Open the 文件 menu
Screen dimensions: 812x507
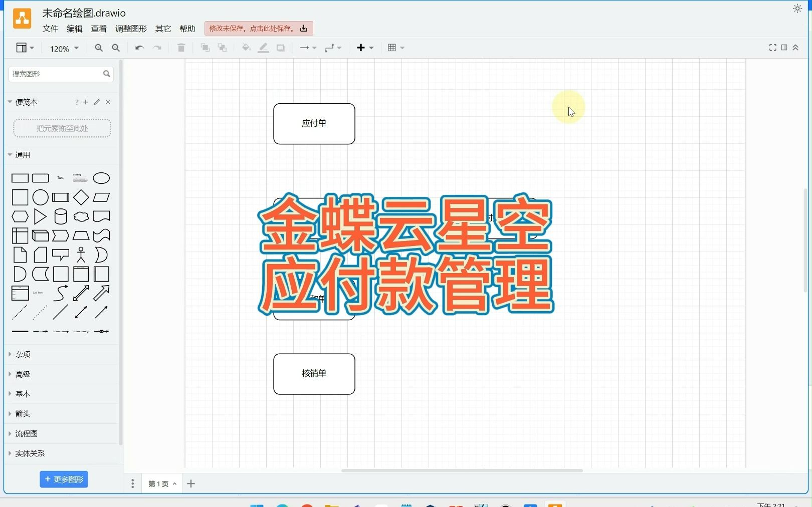tap(50, 29)
